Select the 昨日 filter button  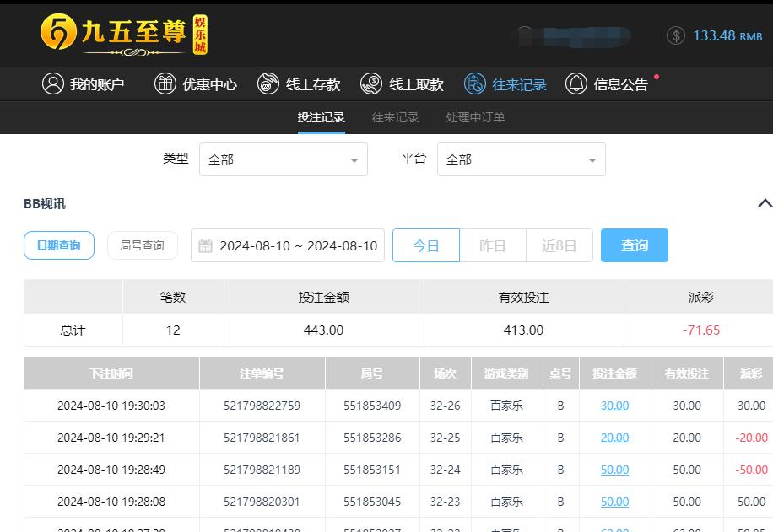coord(493,245)
